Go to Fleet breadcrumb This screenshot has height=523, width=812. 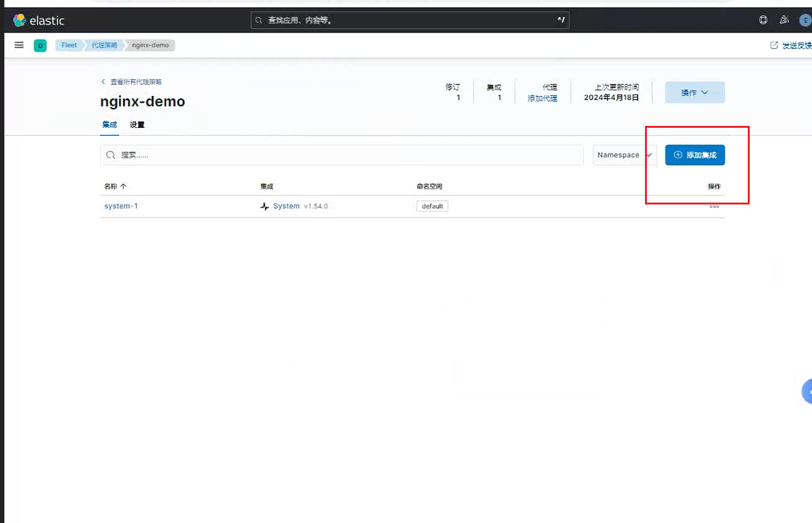click(69, 46)
